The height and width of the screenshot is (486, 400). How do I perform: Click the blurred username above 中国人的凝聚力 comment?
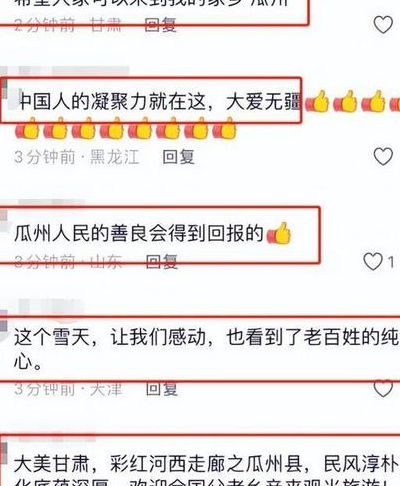tap(73, 71)
